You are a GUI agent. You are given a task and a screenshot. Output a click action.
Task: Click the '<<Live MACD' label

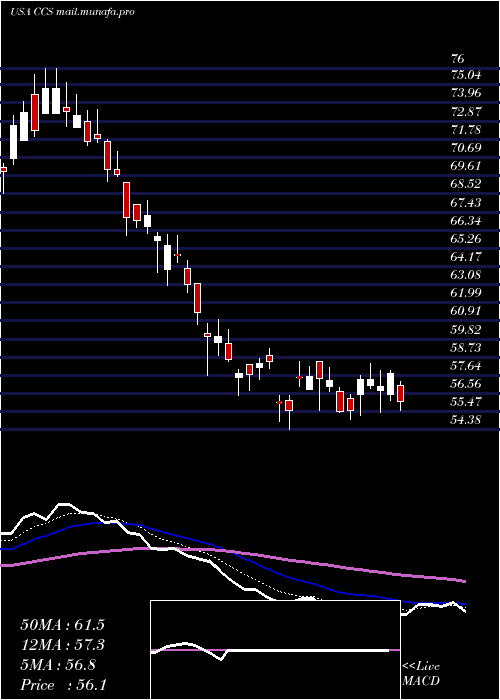(x=421, y=674)
